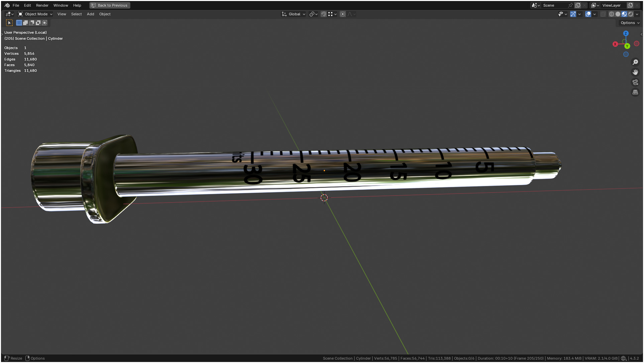This screenshot has height=363, width=644.
Task: Open gizmo options dropdown arrow
Action: (x=579, y=14)
